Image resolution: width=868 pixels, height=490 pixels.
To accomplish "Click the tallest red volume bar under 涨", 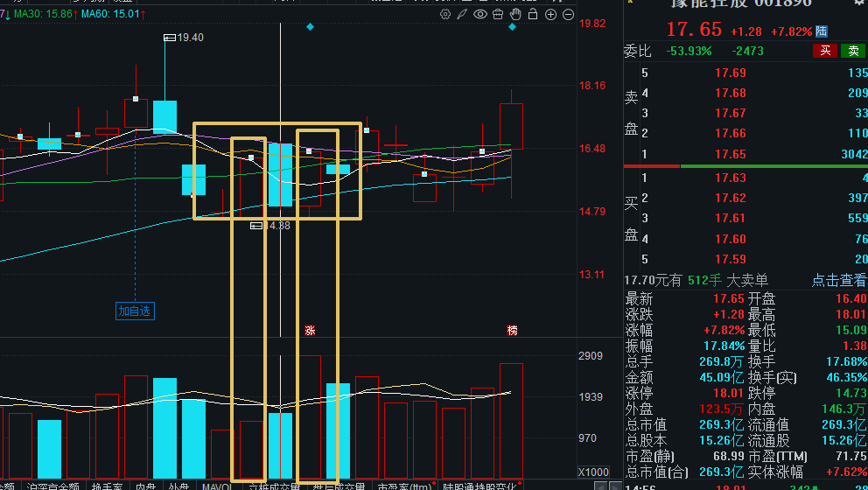I will pyautogui.click(x=310, y=416).
